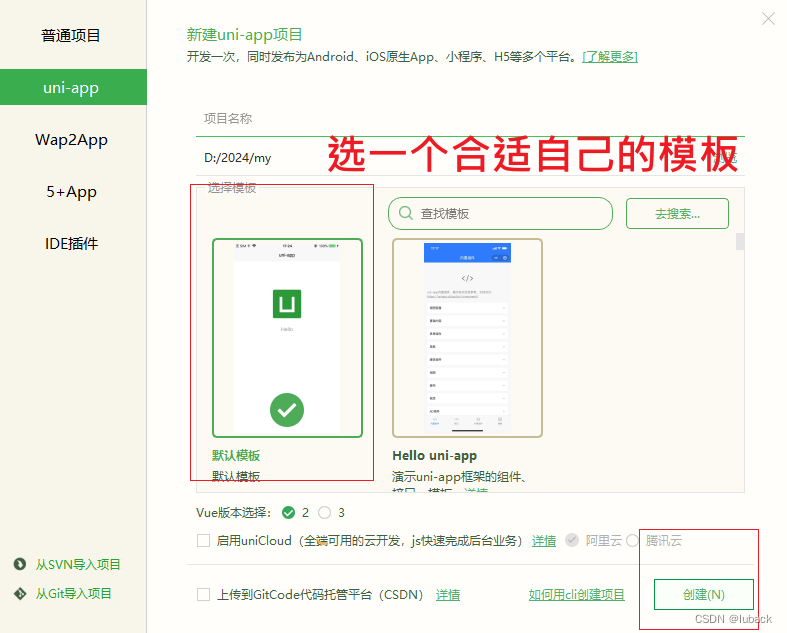Viewport: 787px width, 633px height.
Task: Click the 项目名称 input field
Action: (x=470, y=119)
